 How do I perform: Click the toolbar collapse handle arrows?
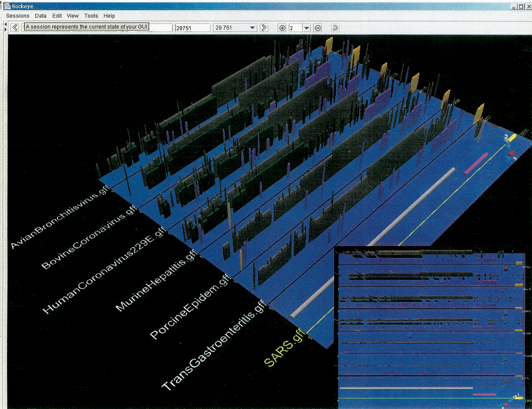[x=5, y=27]
